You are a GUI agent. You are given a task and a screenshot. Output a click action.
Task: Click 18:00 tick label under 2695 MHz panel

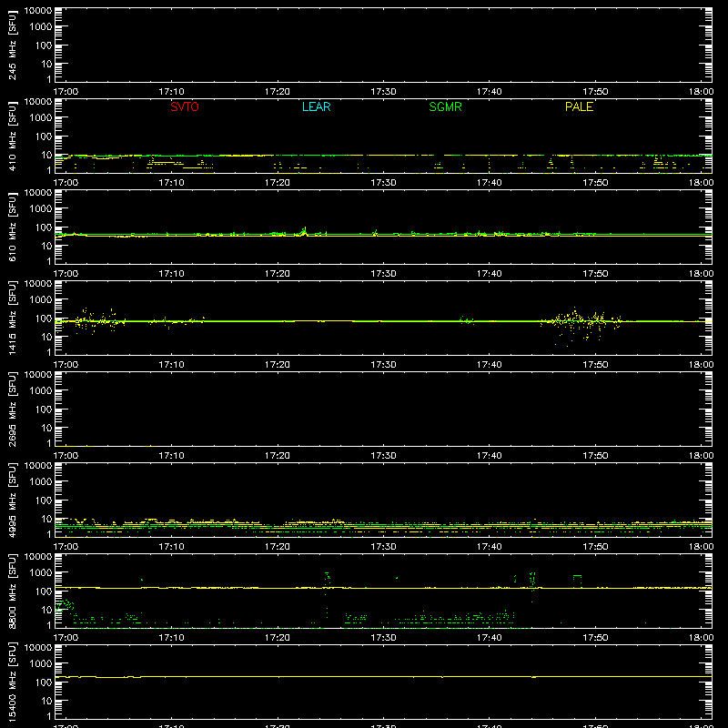tap(701, 456)
